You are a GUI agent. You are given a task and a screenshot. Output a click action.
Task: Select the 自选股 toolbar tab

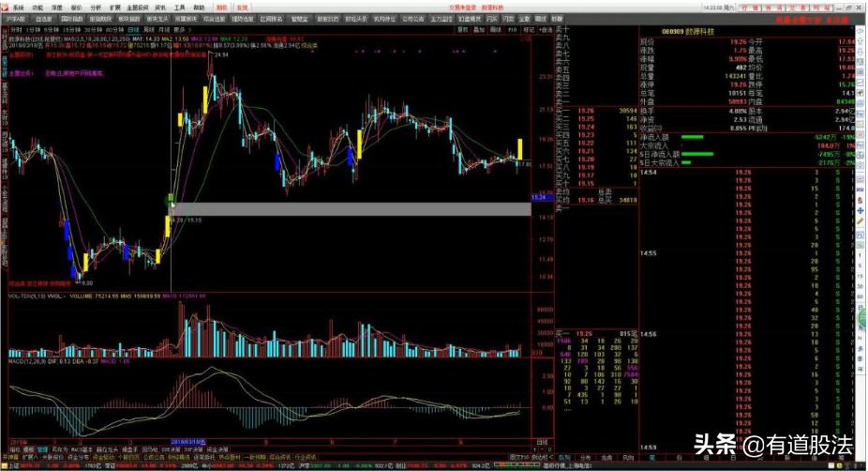[44, 18]
